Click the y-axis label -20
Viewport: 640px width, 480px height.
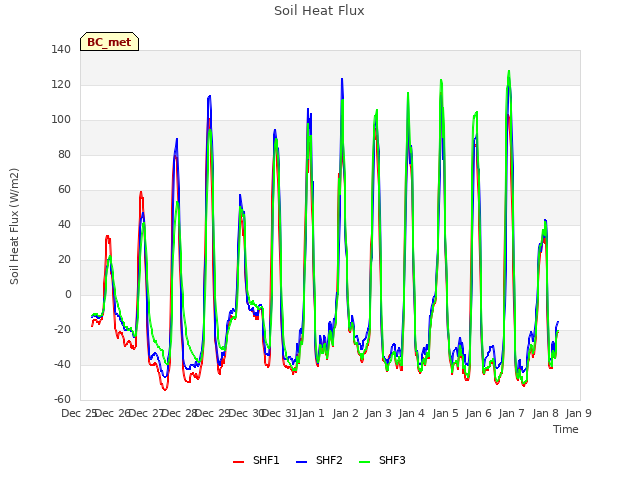pyautogui.click(x=62, y=329)
